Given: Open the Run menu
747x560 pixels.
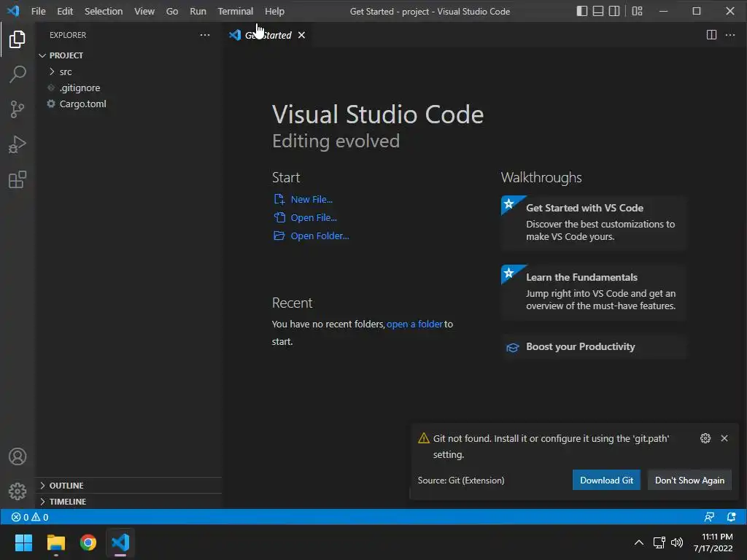Looking at the screenshot, I should pyautogui.click(x=198, y=11).
